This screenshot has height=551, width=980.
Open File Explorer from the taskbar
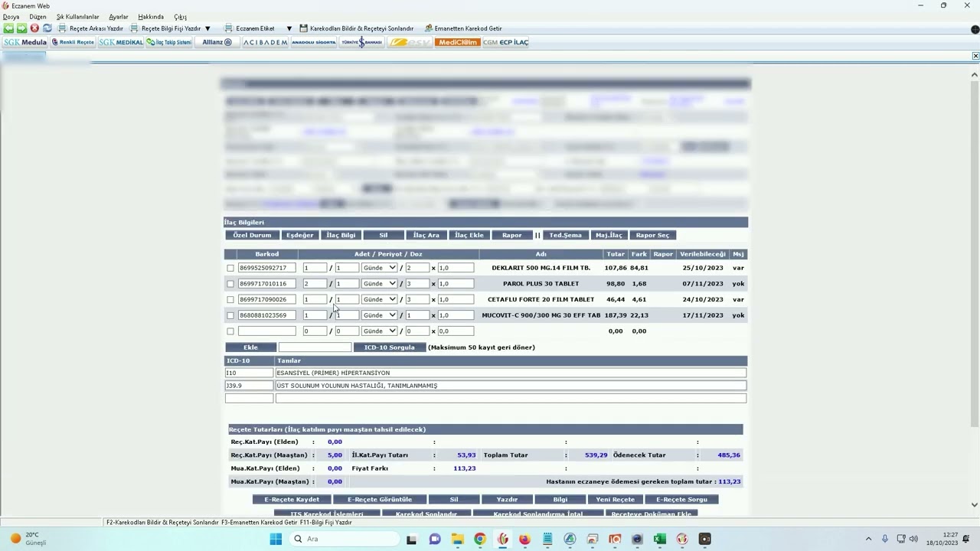point(457,539)
